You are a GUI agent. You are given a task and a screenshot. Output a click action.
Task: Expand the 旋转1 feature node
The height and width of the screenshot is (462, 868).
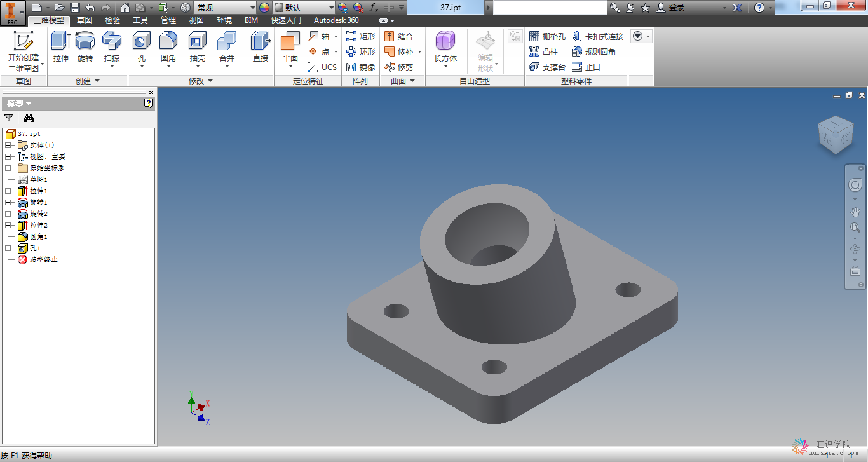click(x=8, y=202)
